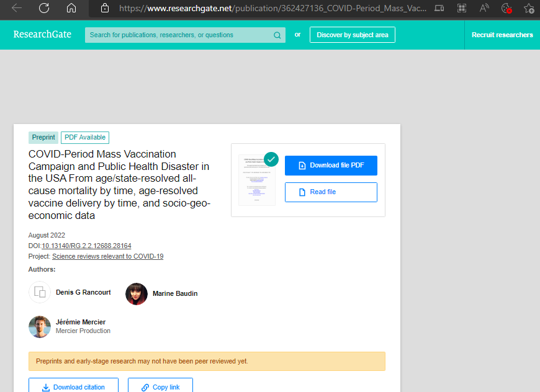Go back using the browser back arrow
Viewport: 540px width, 392px height.
(x=17, y=8)
